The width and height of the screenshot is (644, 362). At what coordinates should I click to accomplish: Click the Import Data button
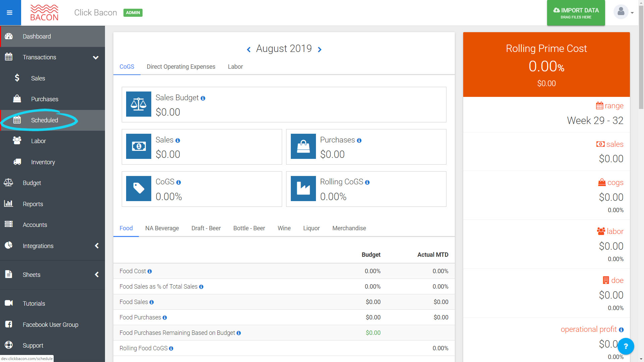(576, 13)
